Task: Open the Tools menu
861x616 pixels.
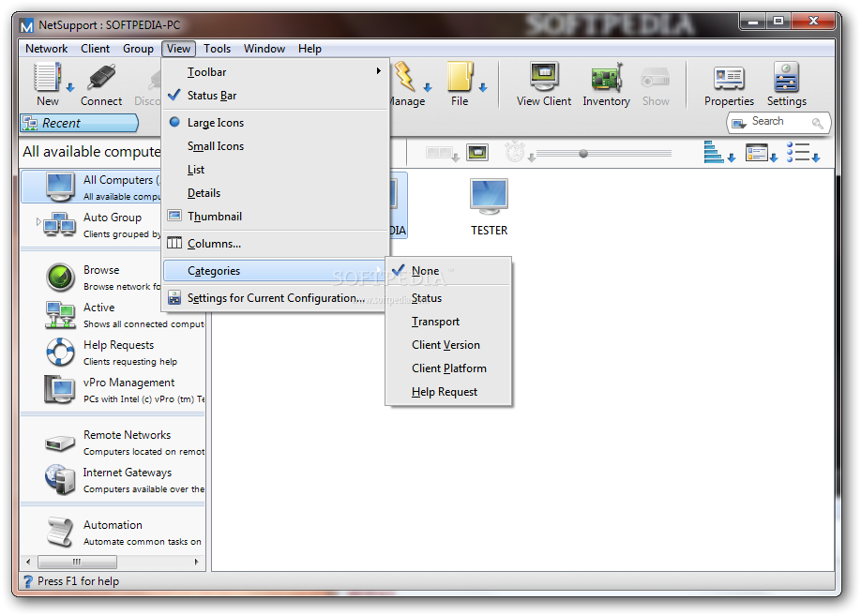Action: point(217,49)
